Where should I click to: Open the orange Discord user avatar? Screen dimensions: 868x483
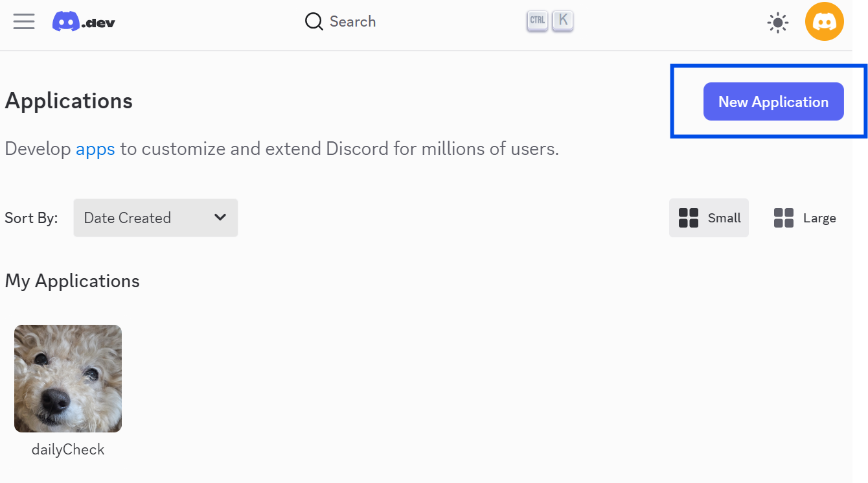click(824, 22)
